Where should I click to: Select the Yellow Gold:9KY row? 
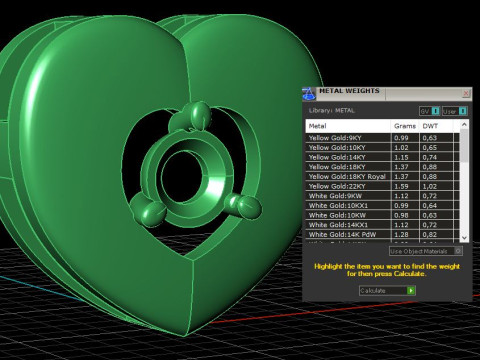[382, 138]
